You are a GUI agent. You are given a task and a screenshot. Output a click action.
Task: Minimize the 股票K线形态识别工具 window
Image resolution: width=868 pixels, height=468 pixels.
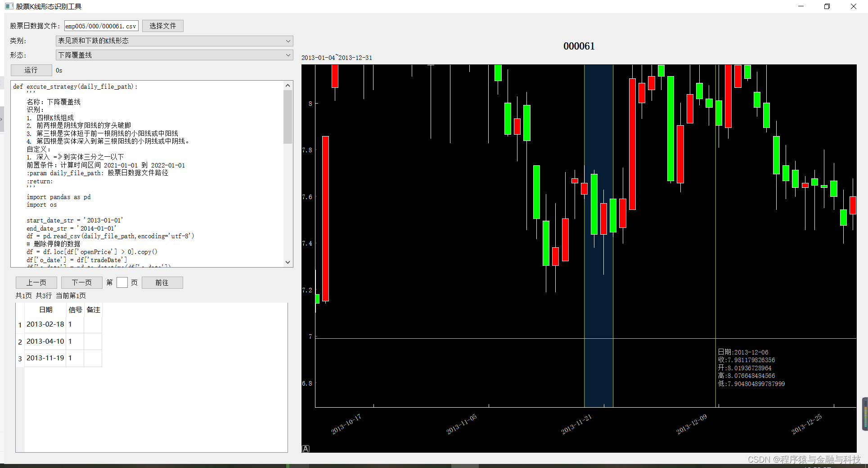[x=801, y=6]
